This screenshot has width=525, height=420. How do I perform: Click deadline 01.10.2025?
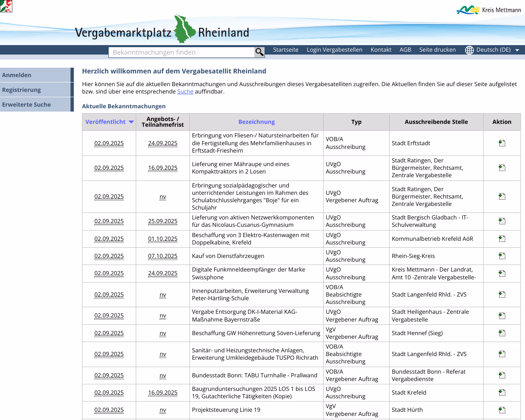[163, 239]
